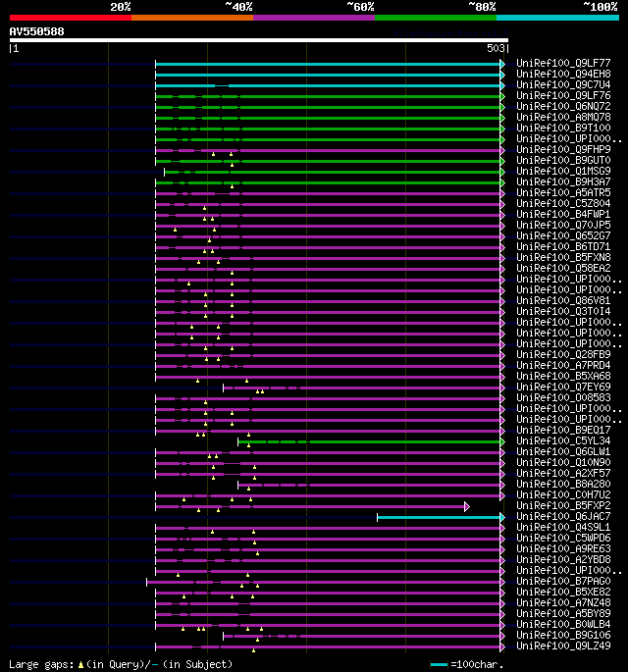Screen dimensions: 628x672
Task: Select label UniRef100_Q652G7
Action: click(563, 235)
